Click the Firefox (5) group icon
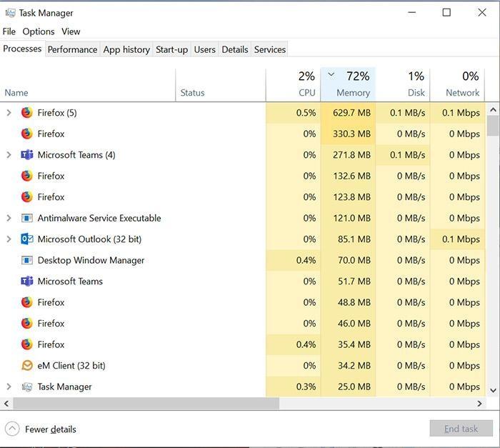Screen dimensions: 500x448 [27, 113]
